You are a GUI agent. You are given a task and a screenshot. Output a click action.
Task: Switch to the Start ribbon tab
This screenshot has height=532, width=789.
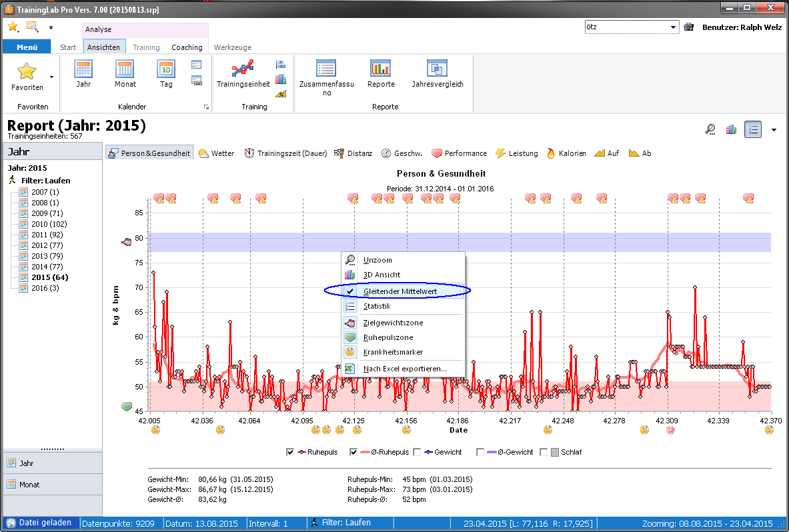coord(68,47)
